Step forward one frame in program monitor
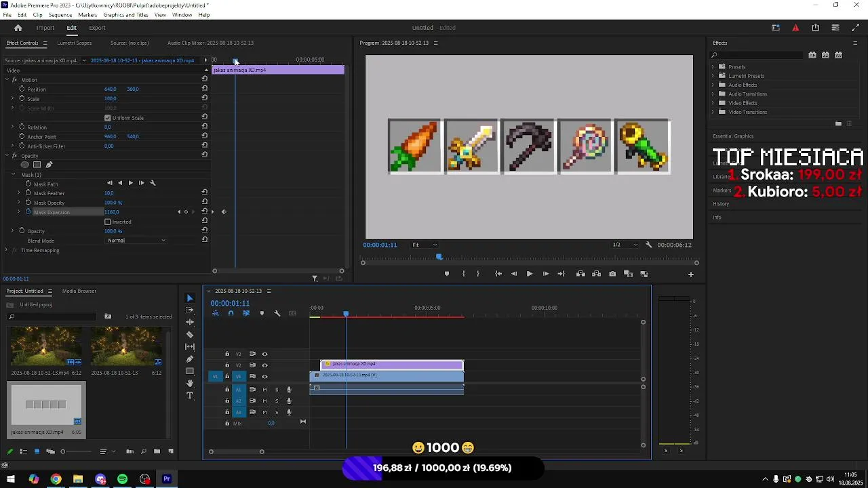The width and height of the screenshot is (868, 488). (x=546, y=274)
